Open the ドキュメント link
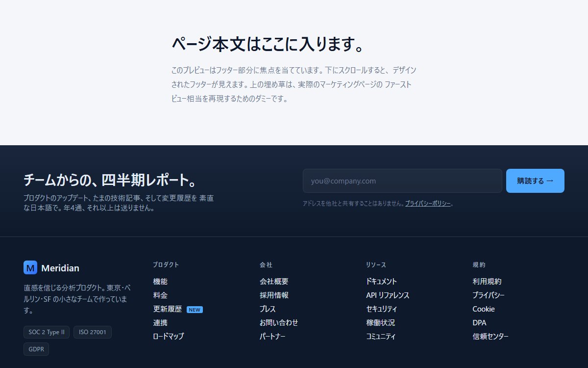This screenshot has width=588, height=368. (381, 282)
